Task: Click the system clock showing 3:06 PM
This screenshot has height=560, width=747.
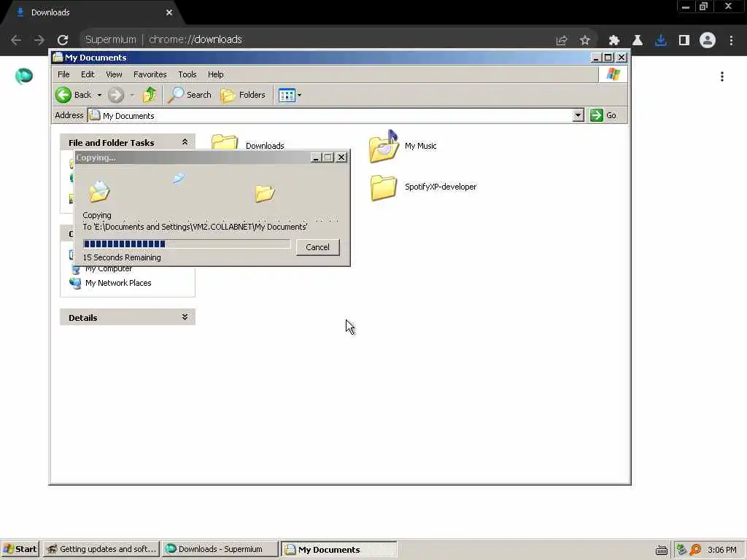Action: click(721, 550)
